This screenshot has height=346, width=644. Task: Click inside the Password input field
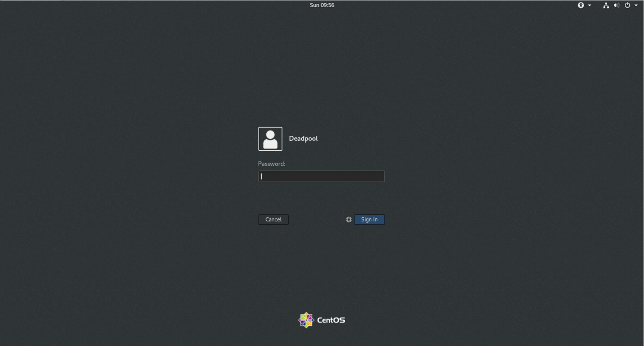coord(321,176)
